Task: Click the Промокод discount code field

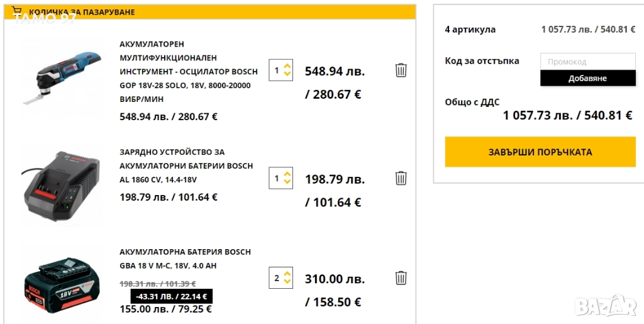Action: point(587,62)
